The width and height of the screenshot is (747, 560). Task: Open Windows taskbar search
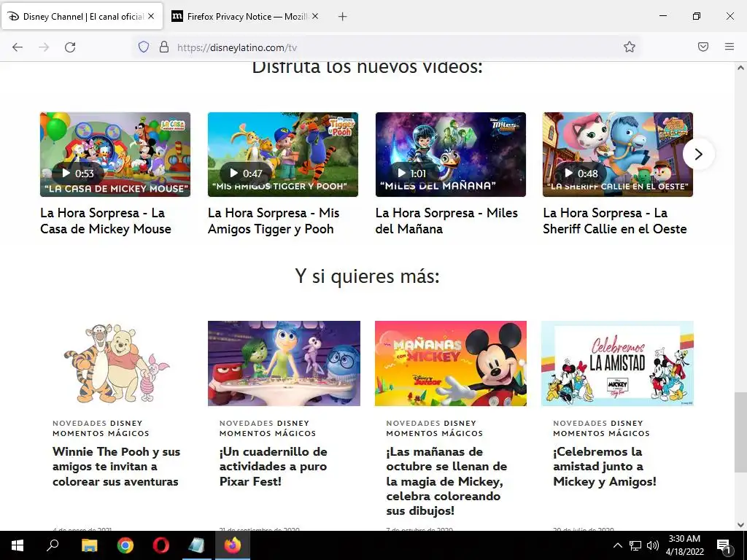53,545
